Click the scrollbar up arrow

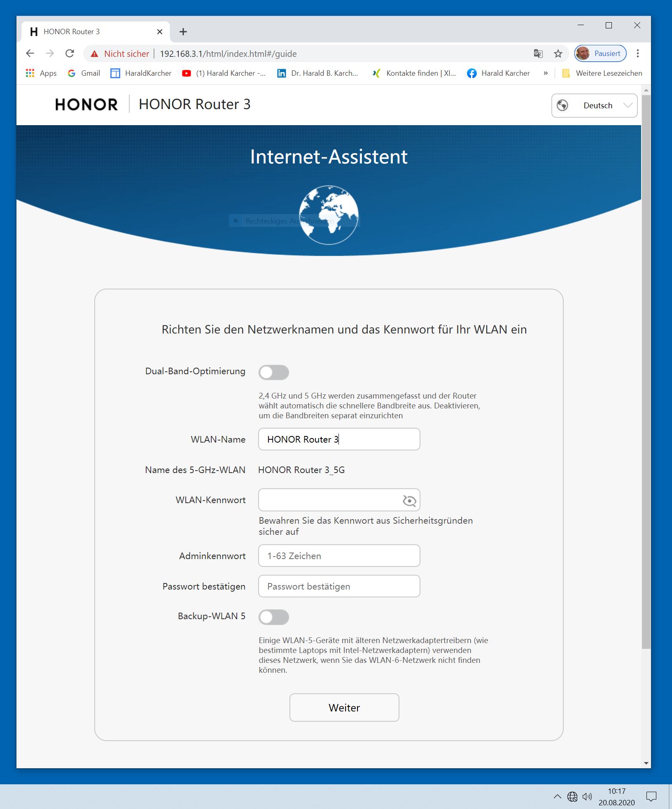646,90
